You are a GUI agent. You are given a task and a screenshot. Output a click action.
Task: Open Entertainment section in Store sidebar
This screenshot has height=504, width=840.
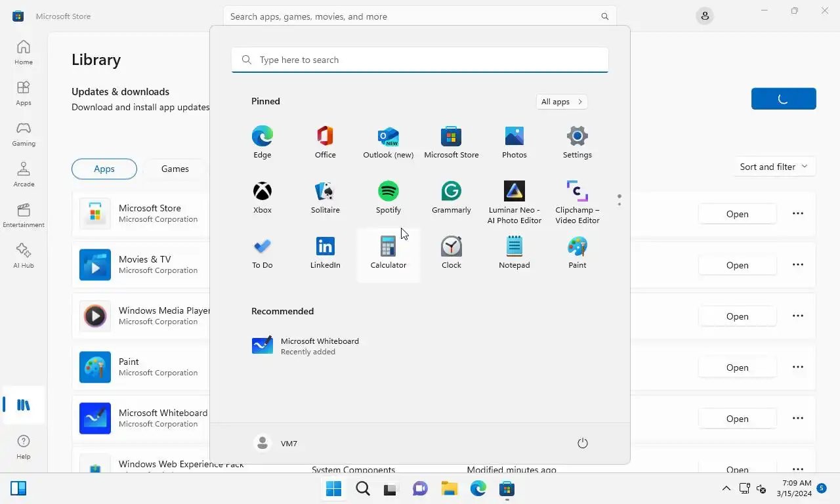[x=24, y=215]
